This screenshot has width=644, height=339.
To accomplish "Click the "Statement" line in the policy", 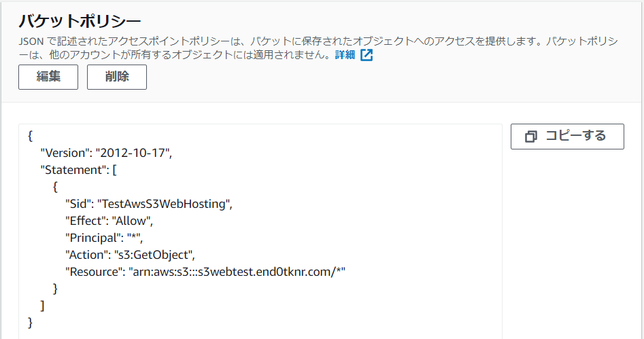I will (x=79, y=170).
